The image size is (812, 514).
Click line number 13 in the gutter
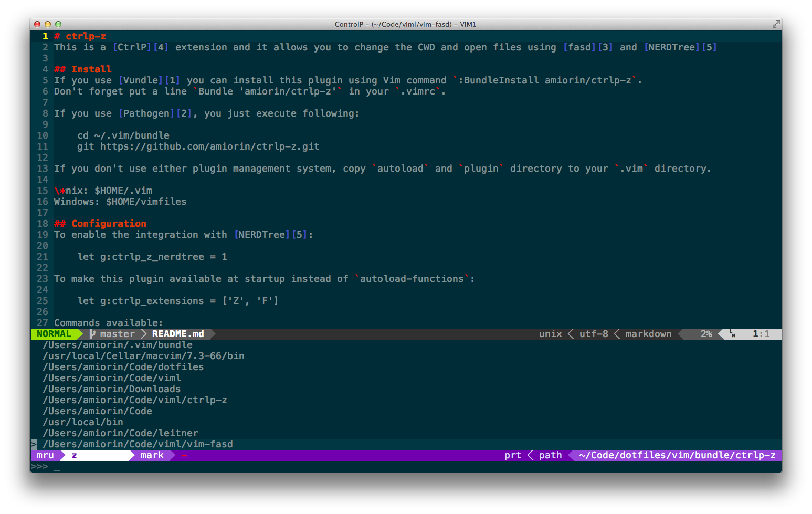(43, 169)
